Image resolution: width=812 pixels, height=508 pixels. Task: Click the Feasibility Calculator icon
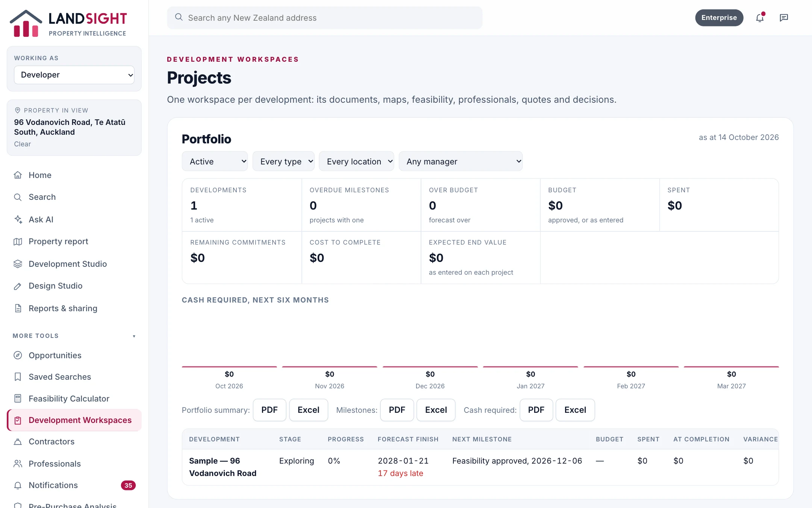(18, 398)
